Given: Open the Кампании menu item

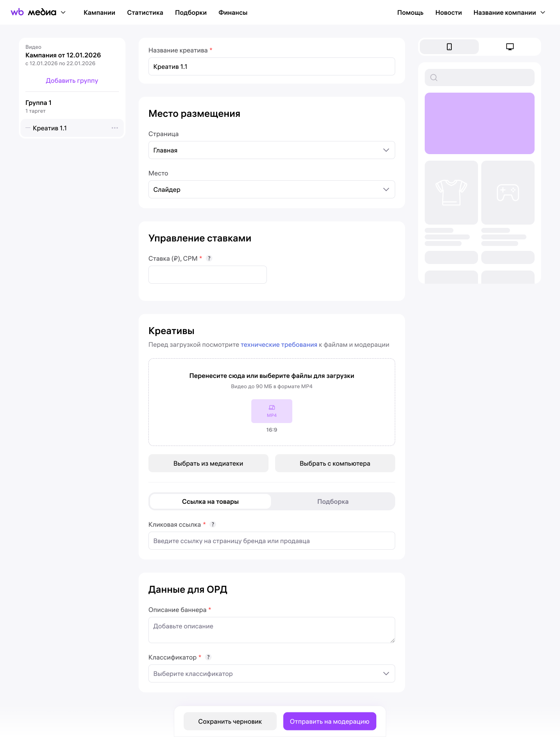Looking at the screenshot, I should pyautogui.click(x=99, y=13).
